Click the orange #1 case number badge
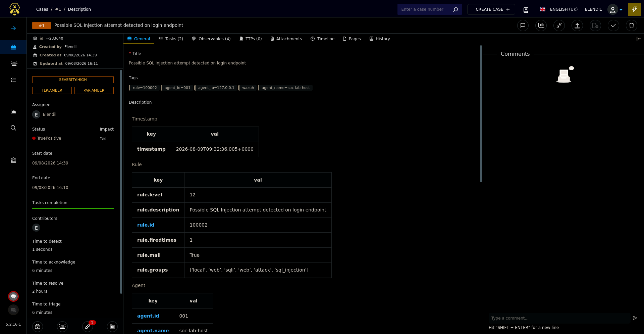The height and width of the screenshot is (334, 644). coord(42,26)
